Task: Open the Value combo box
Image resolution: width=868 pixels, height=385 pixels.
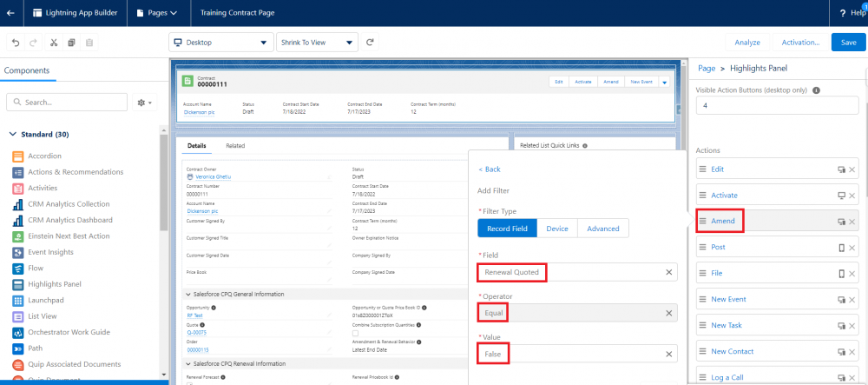Action: pos(577,354)
